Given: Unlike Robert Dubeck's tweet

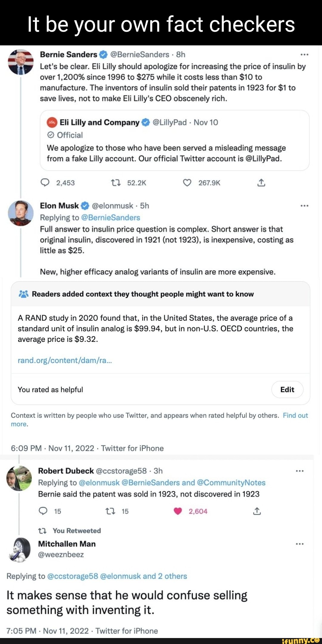Looking at the screenshot, I should 178,511.
